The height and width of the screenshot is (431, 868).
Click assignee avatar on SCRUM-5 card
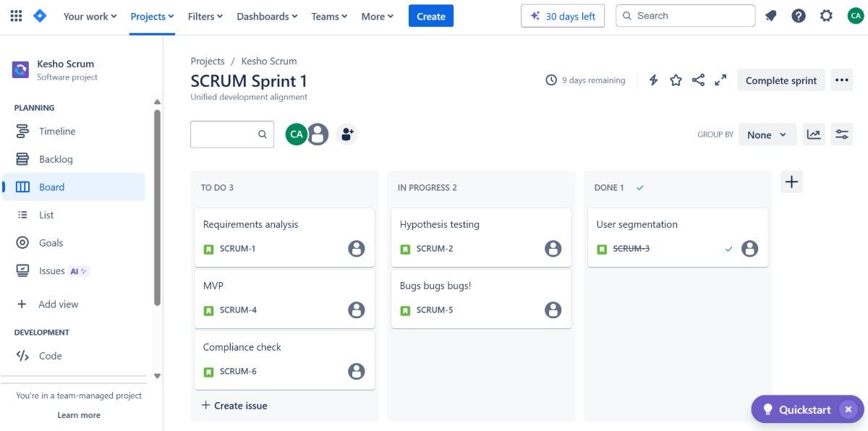(553, 310)
